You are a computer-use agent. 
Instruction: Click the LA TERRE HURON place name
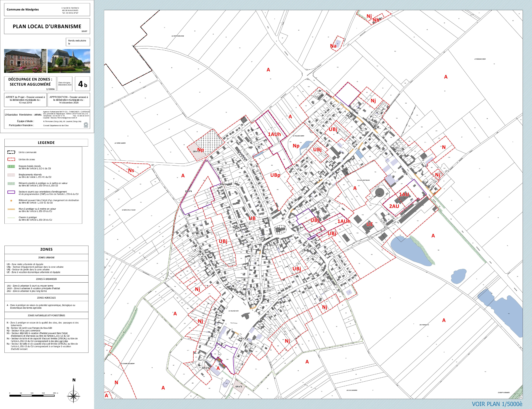pyautogui.click(x=120, y=143)
